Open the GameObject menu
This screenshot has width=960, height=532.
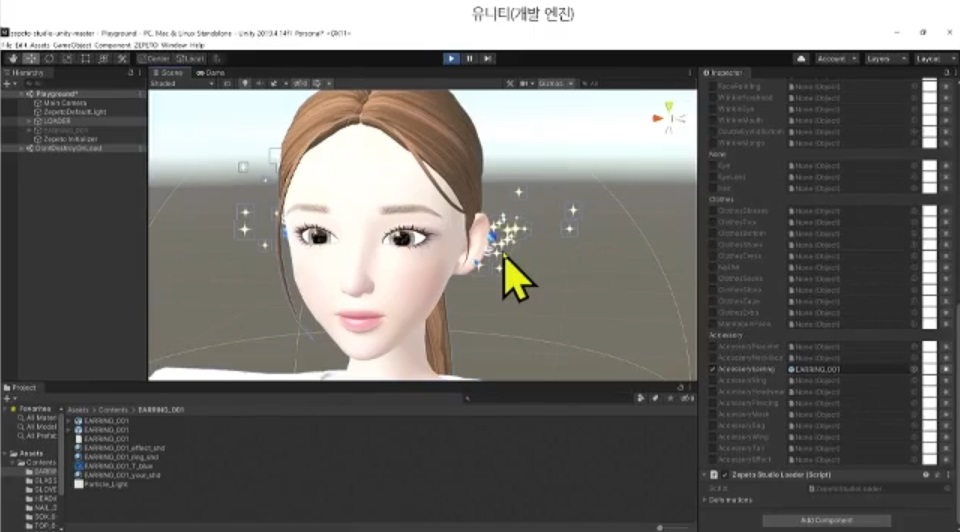point(72,45)
